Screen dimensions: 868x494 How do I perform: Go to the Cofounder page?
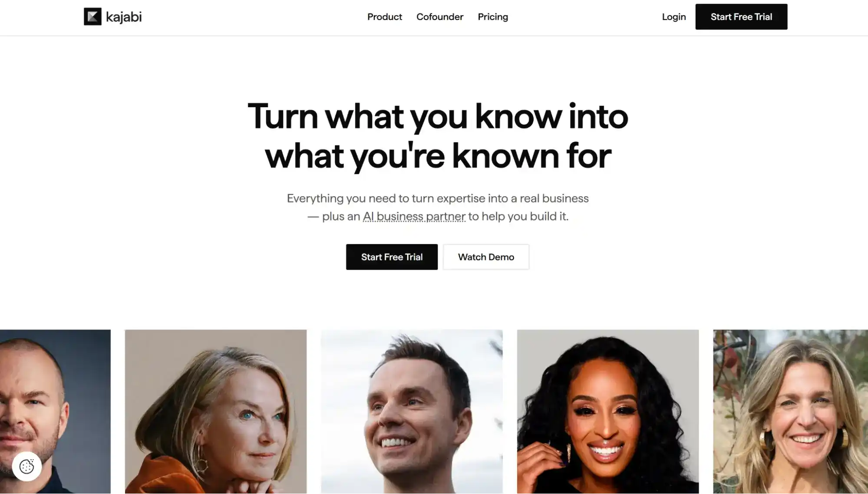coord(440,16)
